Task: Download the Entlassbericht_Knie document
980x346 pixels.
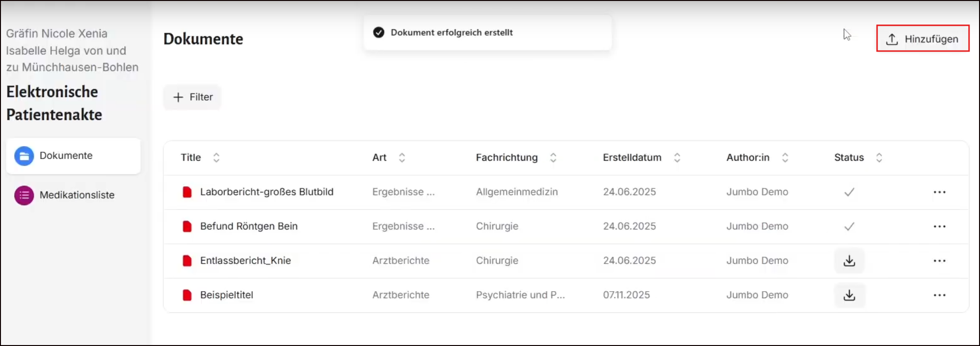Action: pos(849,261)
